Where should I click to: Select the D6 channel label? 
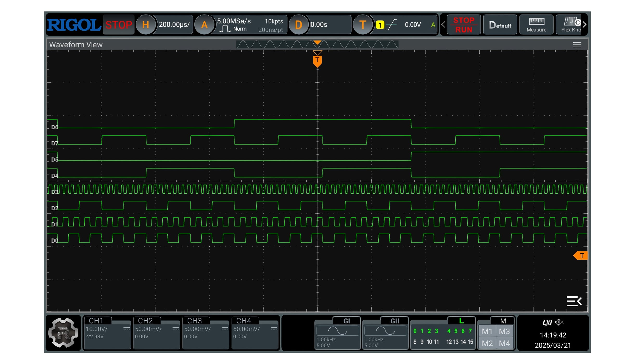pos(55,127)
